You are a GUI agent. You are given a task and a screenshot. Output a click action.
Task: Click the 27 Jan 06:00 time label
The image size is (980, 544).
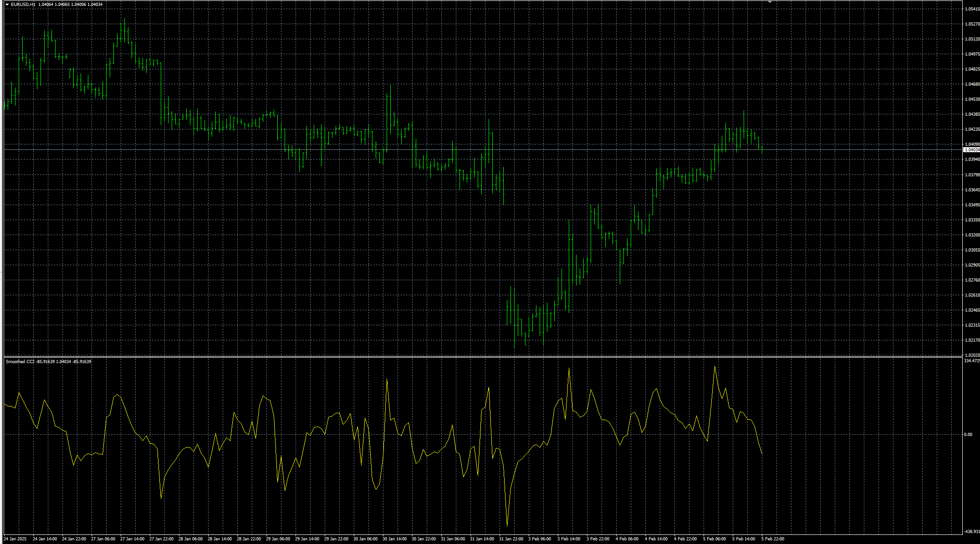tap(103, 539)
